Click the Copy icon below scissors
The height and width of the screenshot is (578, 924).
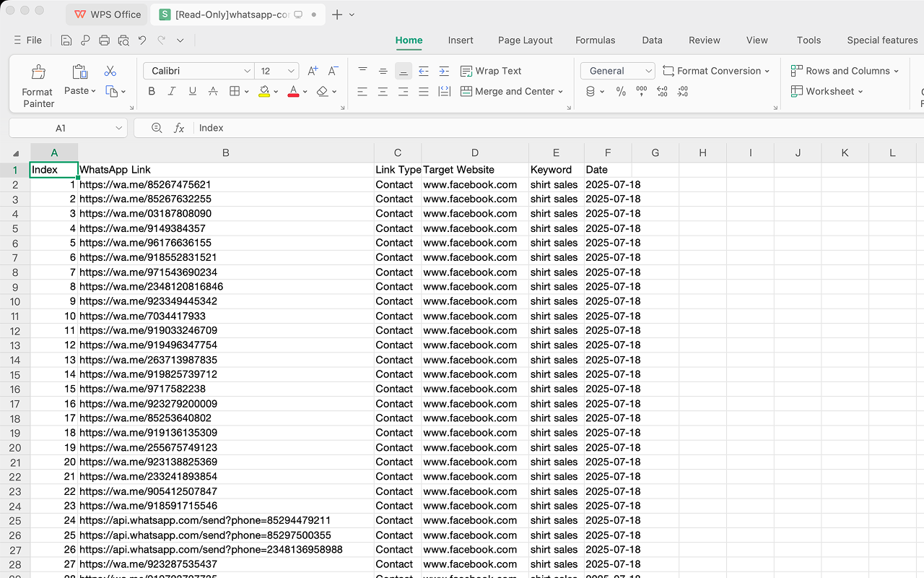pyautogui.click(x=111, y=91)
